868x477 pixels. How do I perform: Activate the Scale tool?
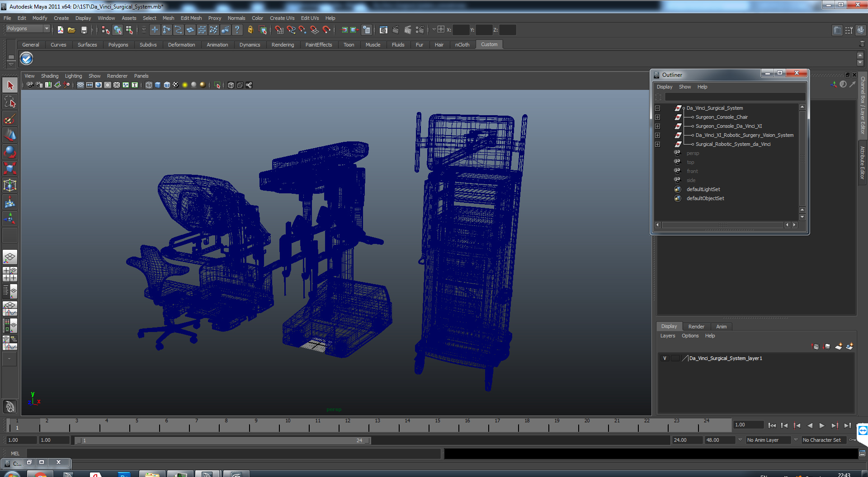click(10, 169)
